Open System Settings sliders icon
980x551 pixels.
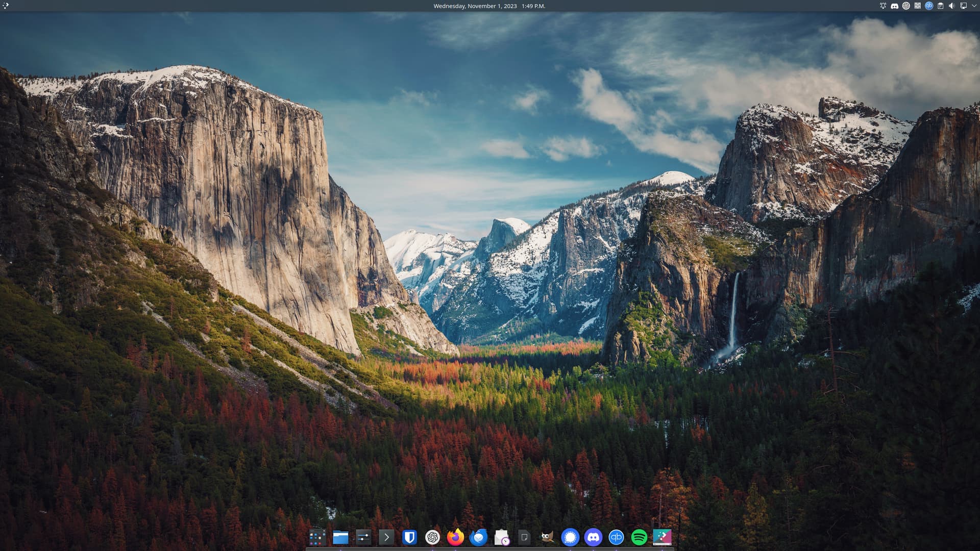(x=363, y=537)
